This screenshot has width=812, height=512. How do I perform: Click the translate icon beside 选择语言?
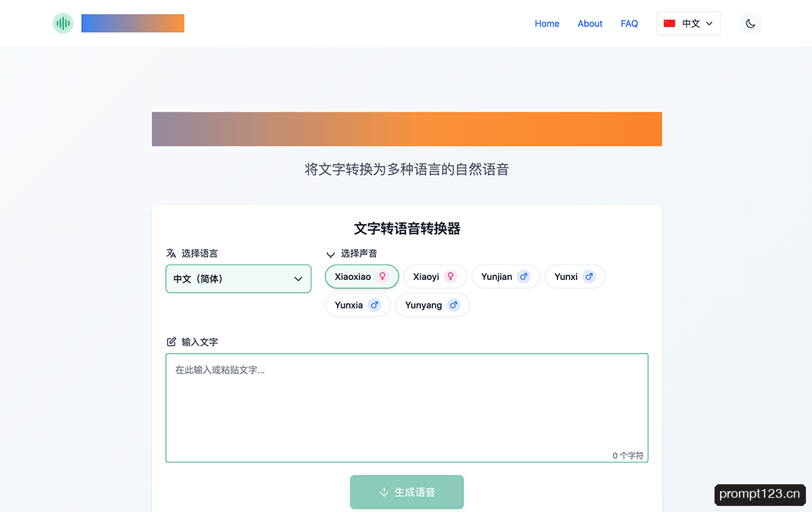171,254
